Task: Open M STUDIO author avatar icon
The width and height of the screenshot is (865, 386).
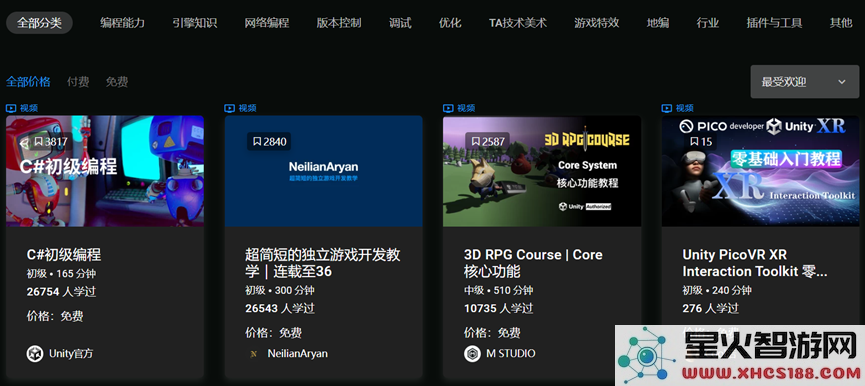Action: point(472,353)
